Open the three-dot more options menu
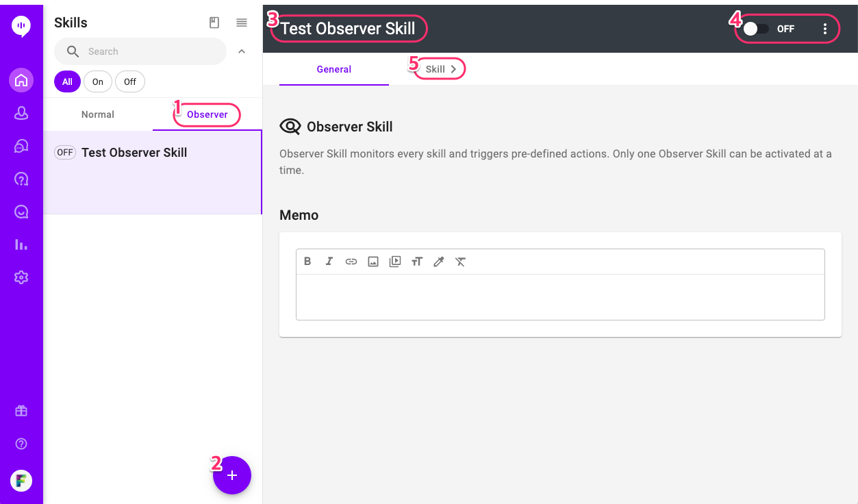The image size is (858, 504). click(x=825, y=29)
